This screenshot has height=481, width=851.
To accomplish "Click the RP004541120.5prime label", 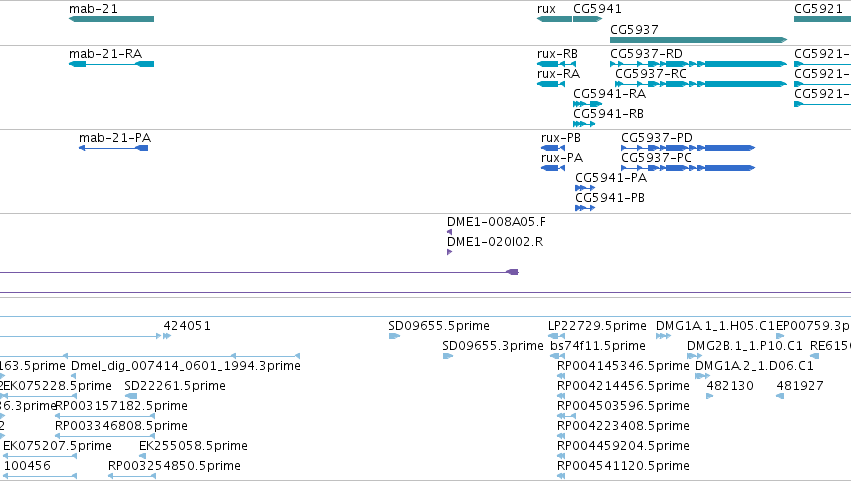I will 623,466.
